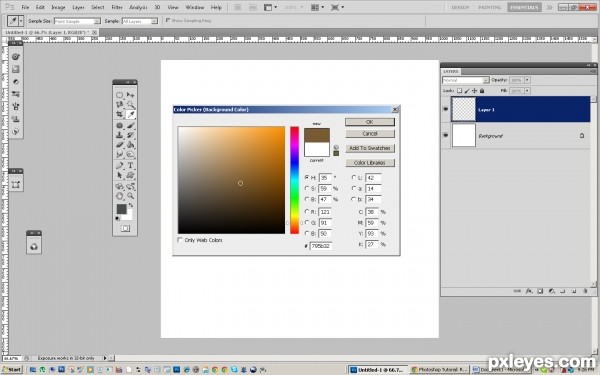Click the new brown color swatch

pos(317,135)
